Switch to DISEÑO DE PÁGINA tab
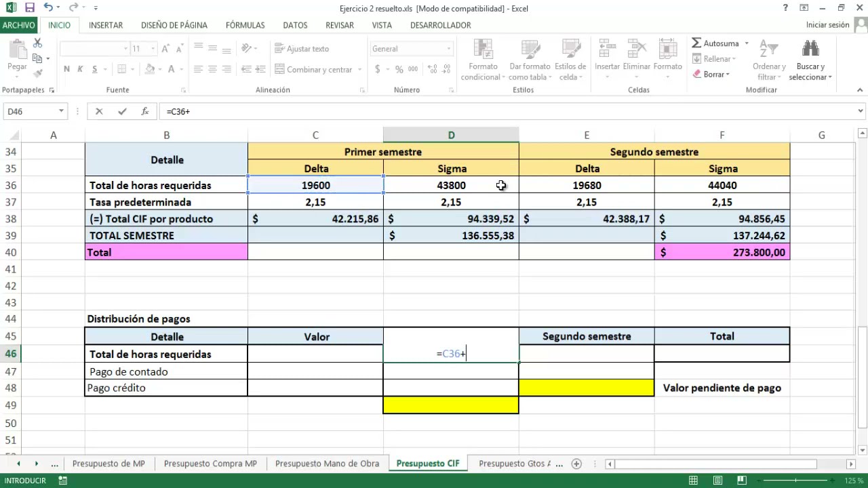 [174, 25]
